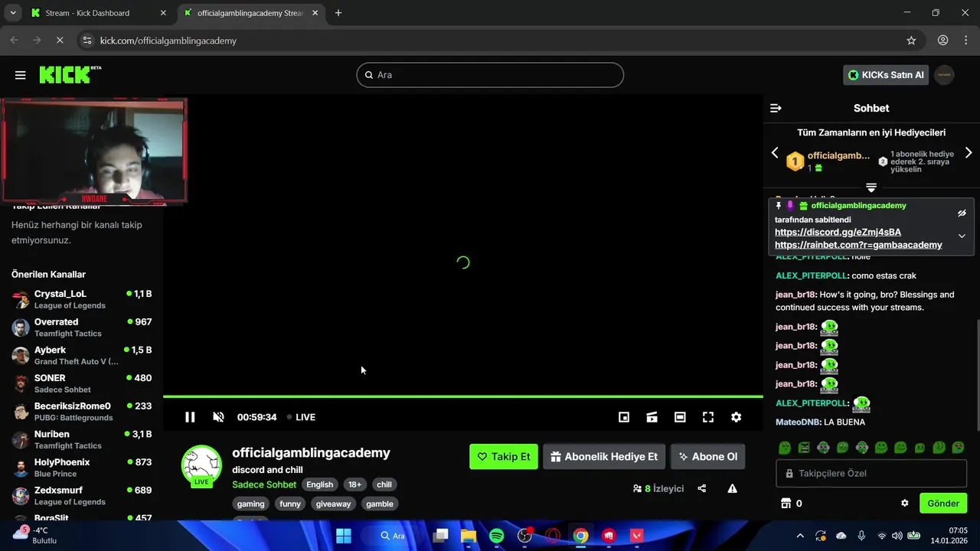This screenshot has height=551, width=980.
Task: Click the Takipçilere Özel chat input
Action: 871,473
